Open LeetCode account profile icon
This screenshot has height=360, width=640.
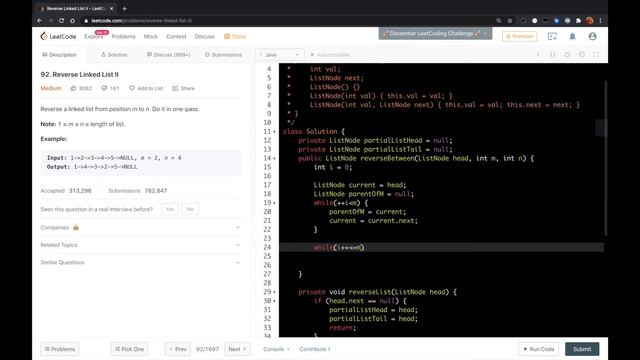[x=592, y=36]
